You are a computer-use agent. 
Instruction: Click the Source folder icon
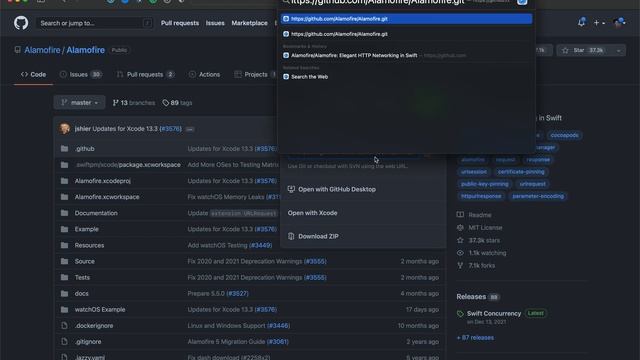tap(64, 261)
